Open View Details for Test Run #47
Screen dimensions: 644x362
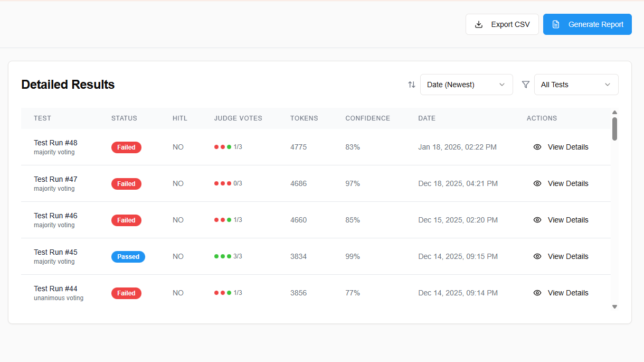[567, 184]
